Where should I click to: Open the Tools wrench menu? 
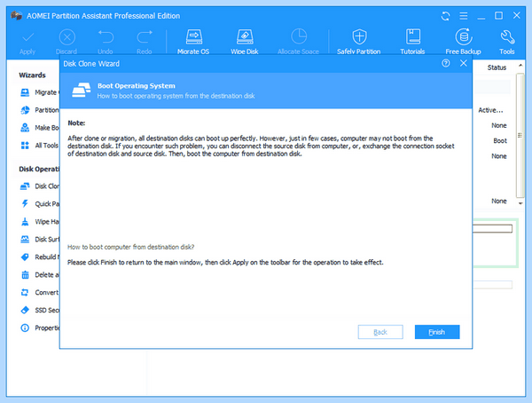tap(507, 43)
